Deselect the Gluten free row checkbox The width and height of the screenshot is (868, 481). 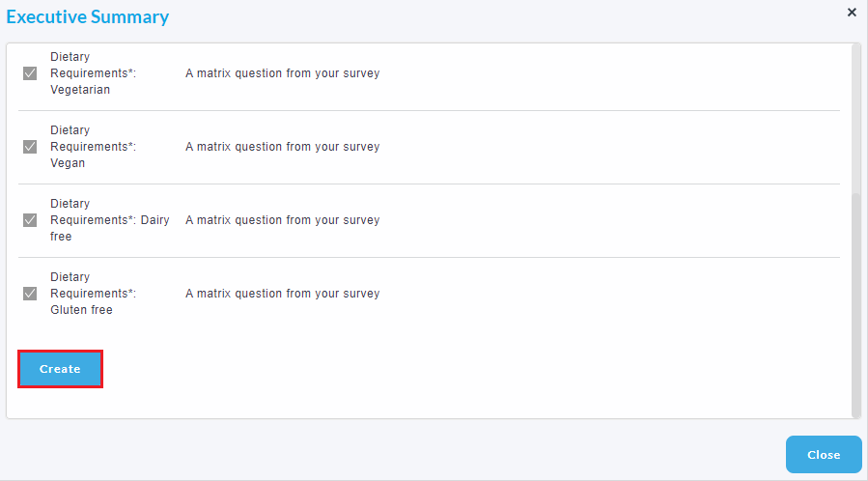pos(30,294)
